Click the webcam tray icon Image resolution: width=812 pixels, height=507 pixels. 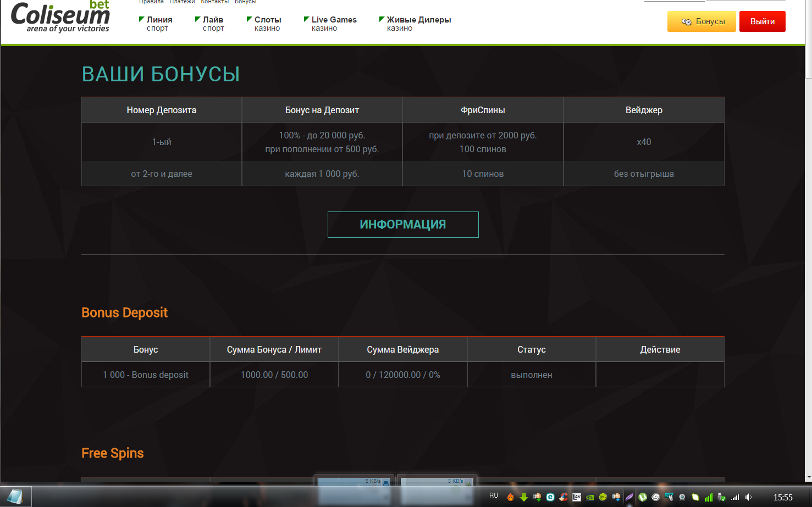click(x=682, y=497)
